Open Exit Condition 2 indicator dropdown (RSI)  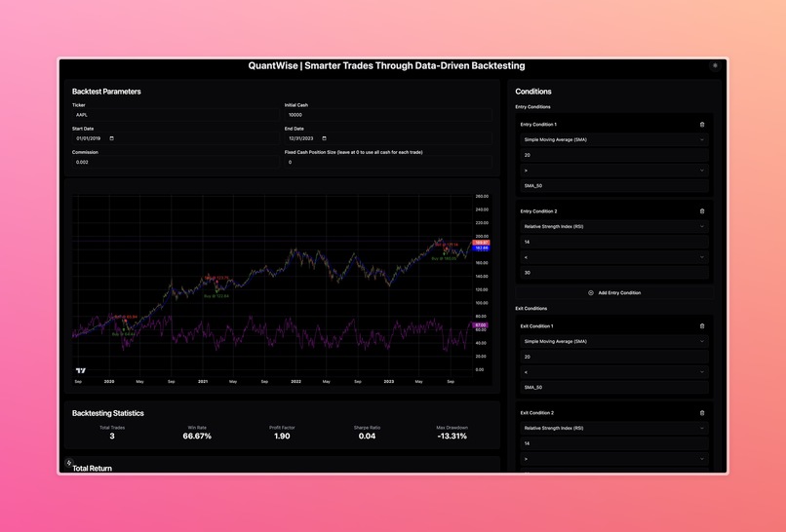coord(614,429)
